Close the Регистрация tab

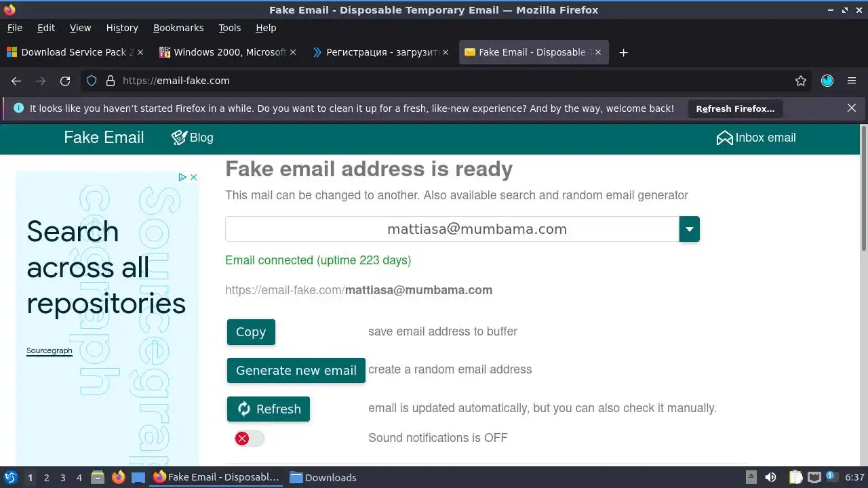coord(446,52)
